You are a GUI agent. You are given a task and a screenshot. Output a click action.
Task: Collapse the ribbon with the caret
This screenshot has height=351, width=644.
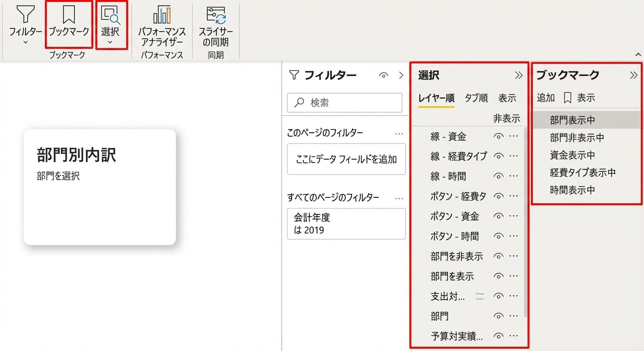click(638, 54)
